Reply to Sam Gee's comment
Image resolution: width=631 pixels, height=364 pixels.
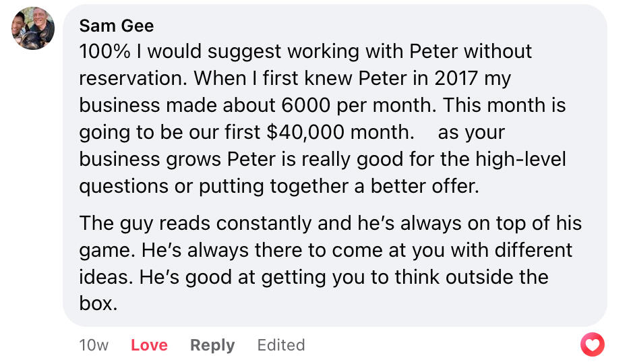pyautogui.click(x=212, y=345)
